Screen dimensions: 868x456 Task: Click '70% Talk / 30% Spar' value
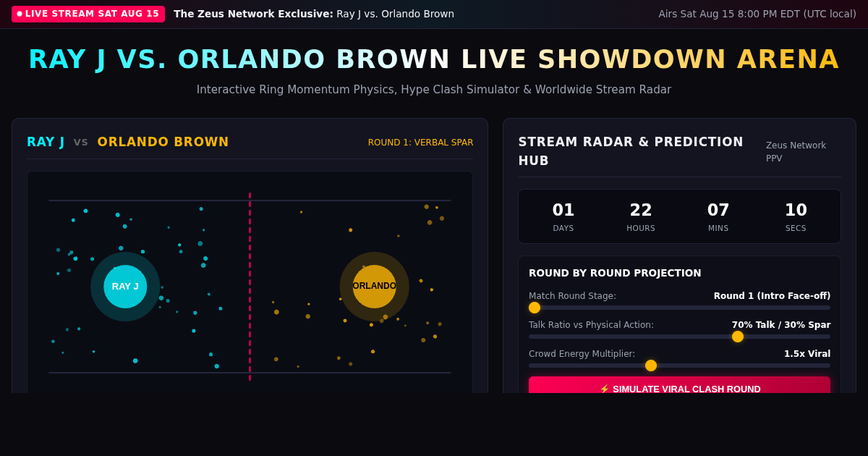pos(781,325)
